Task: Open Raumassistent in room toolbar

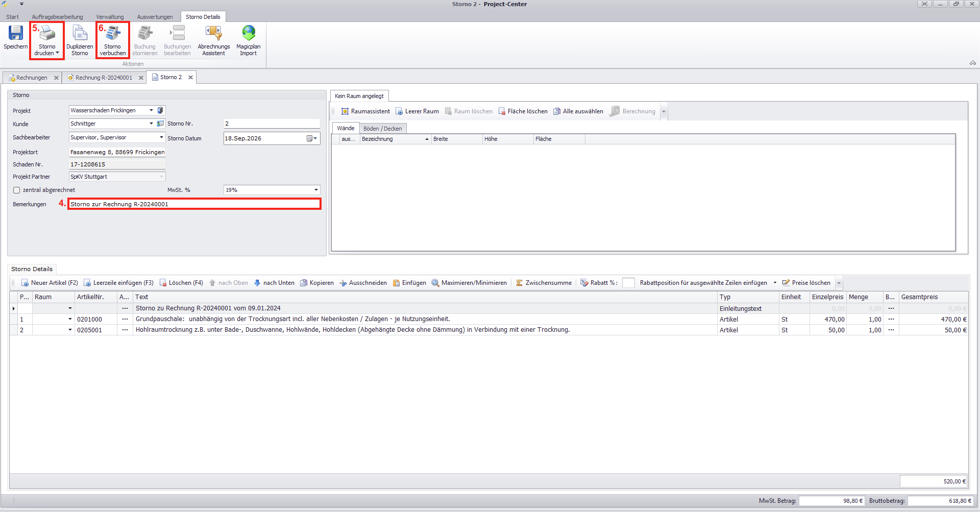Action: tap(365, 111)
